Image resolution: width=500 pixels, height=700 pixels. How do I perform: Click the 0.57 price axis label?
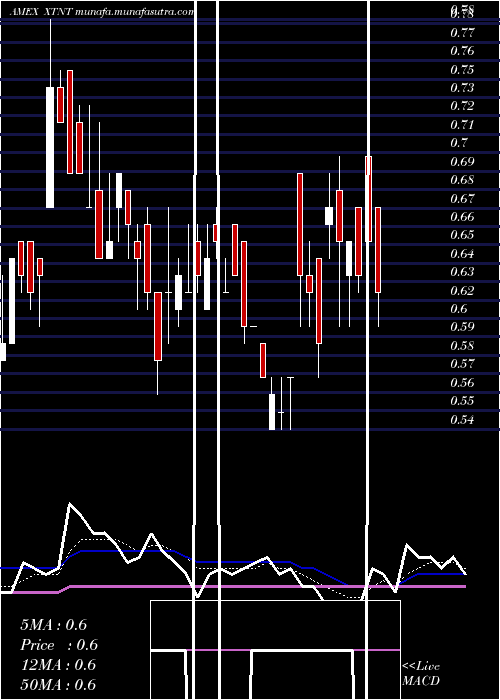coord(462,364)
